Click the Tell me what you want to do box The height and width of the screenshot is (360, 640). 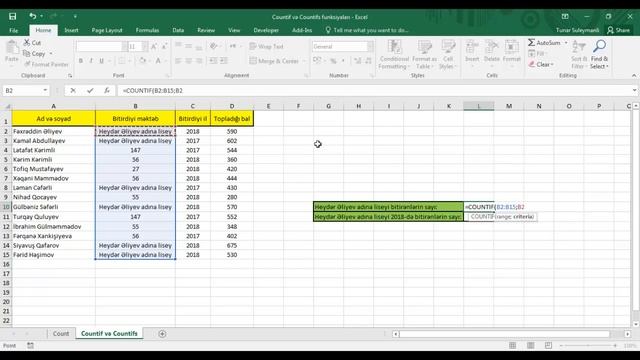tap(367, 30)
